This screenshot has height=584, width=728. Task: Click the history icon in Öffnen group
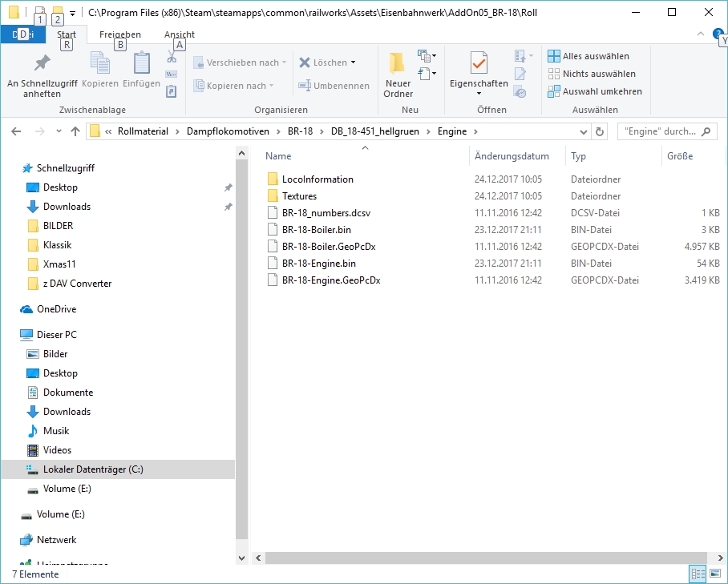(520, 91)
